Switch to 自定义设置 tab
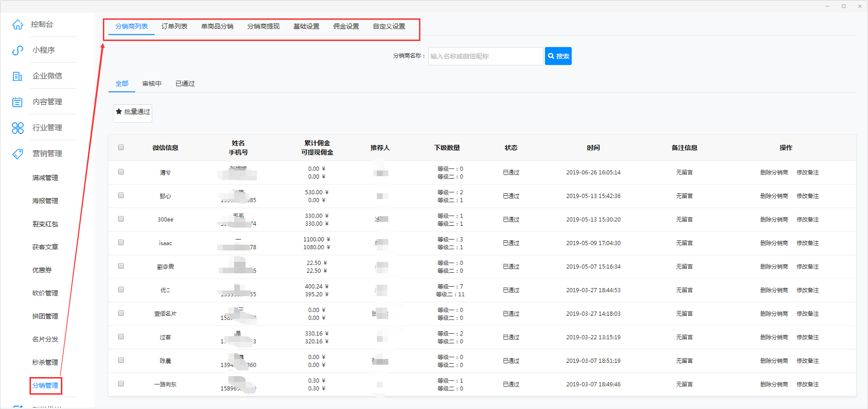Screen dimensions: 868x409 tap(389, 26)
